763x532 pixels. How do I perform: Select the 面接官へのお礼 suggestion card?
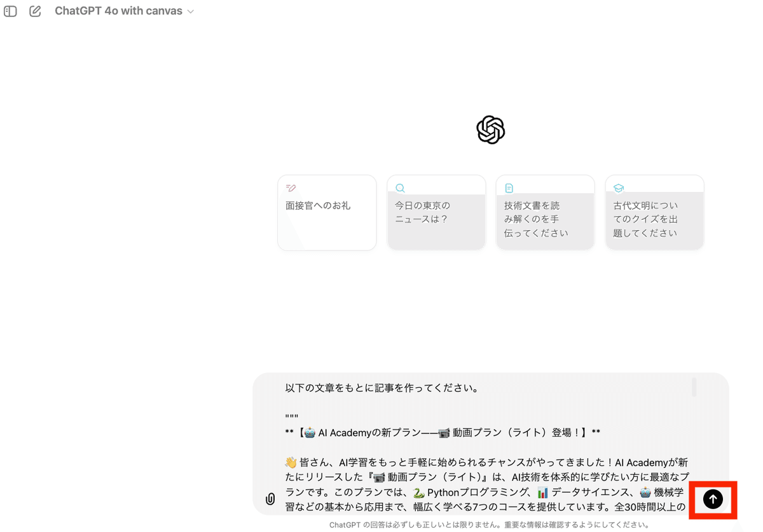(327, 213)
